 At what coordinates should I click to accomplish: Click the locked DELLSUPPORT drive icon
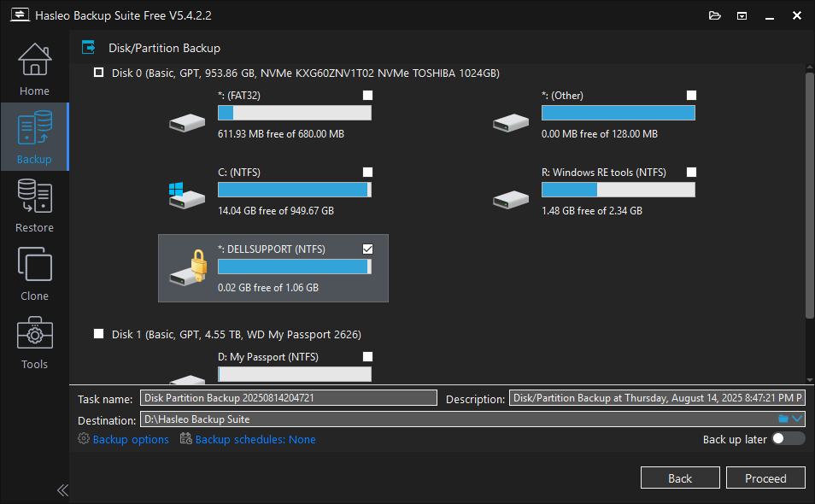pos(188,267)
